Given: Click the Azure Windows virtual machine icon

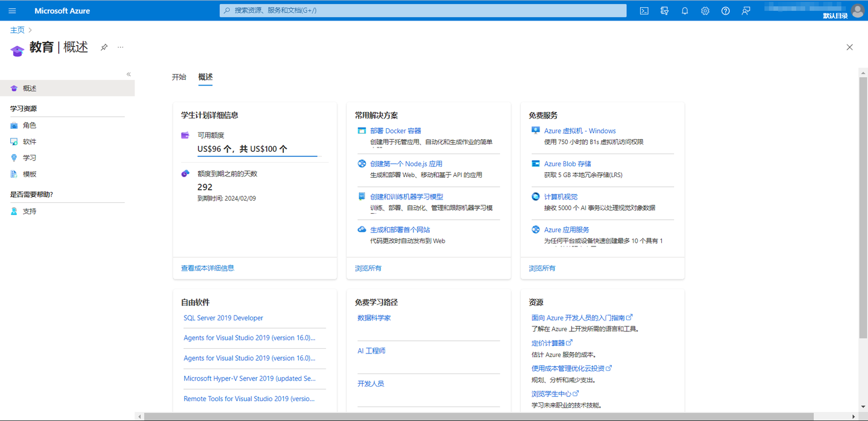Looking at the screenshot, I should [535, 130].
